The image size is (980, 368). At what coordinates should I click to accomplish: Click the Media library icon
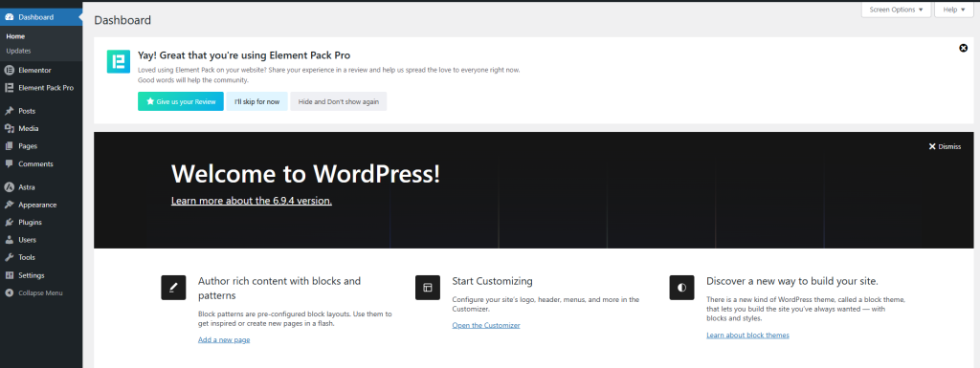pos(9,128)
